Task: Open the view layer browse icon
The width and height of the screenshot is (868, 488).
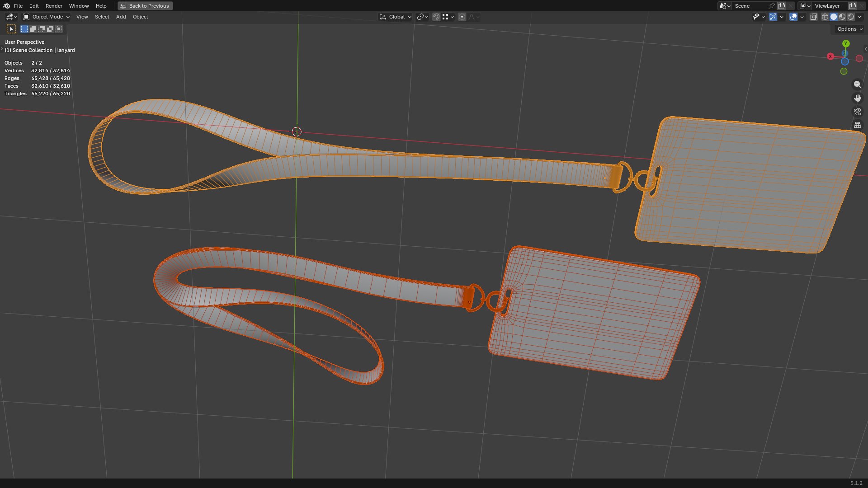Action: coord(805,6)
